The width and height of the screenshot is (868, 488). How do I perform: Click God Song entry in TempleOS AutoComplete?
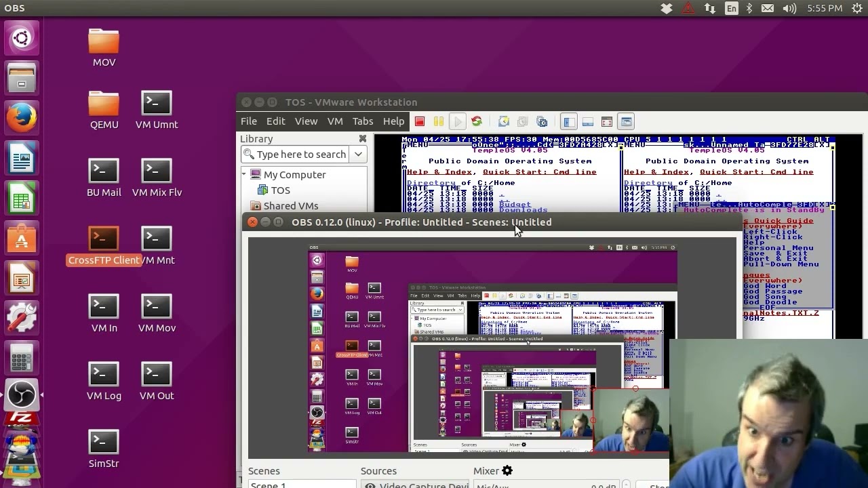coord(765,296)
